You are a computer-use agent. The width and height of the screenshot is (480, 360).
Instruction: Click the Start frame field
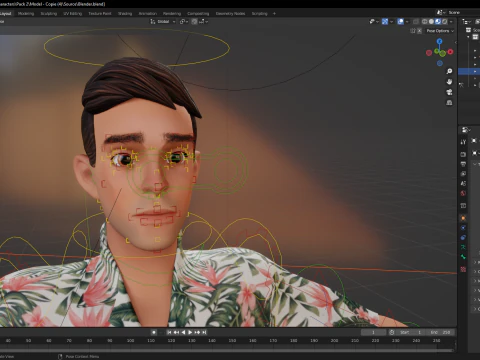tap(411, 332)
